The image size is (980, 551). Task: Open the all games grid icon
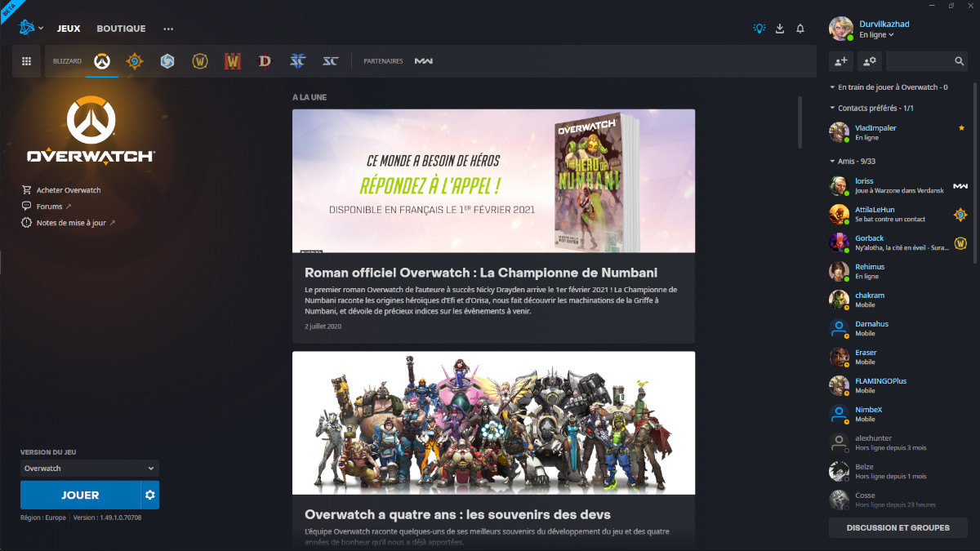[x=26, y=60]
